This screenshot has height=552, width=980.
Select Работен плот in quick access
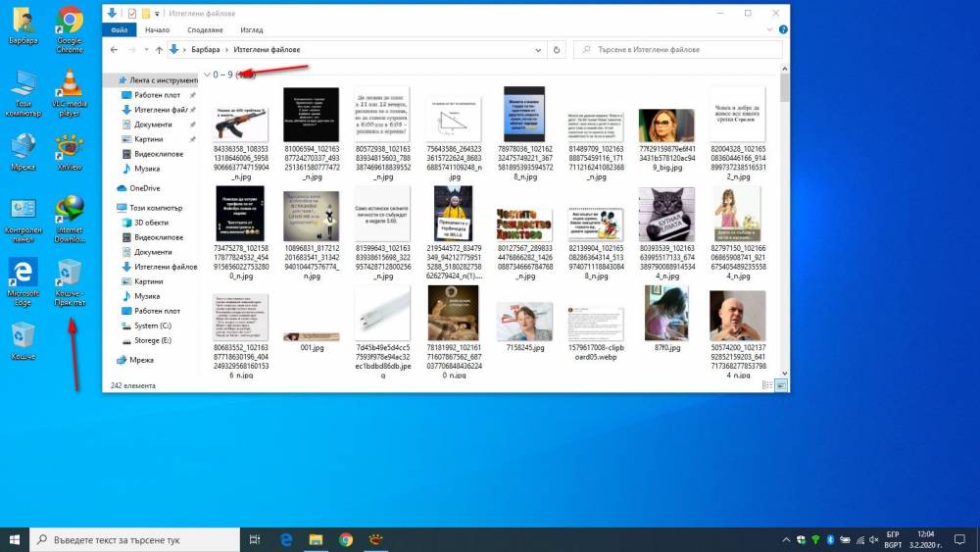point(158,95)
